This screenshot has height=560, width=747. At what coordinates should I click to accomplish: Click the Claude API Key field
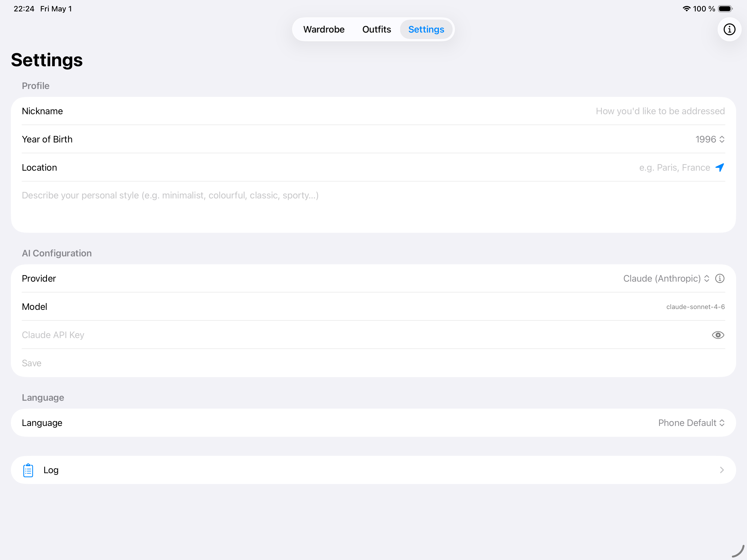[361, 335]
